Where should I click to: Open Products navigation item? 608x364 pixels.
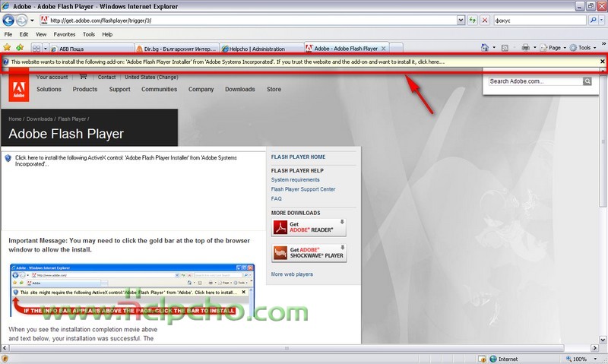[85, 89]
